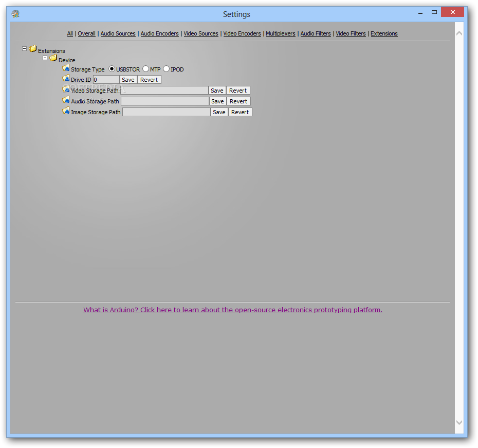The width and height of the screenshot is (478, 448).
Task: Save the Image Storage Path
Action: pos(219,112)
